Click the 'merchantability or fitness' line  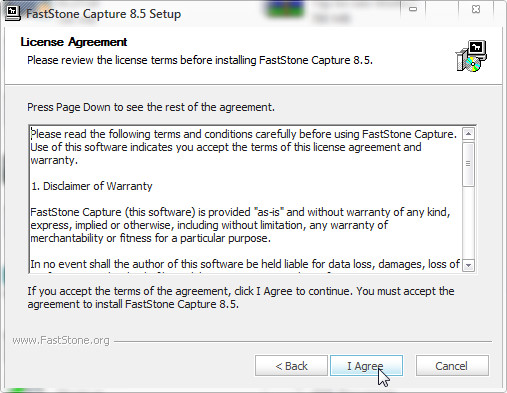(x=150, y=238)
